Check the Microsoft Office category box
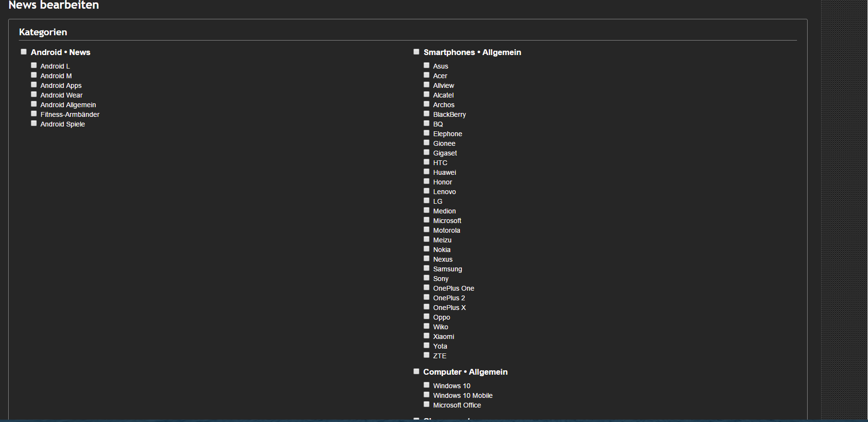 click(x=427, y=404)
